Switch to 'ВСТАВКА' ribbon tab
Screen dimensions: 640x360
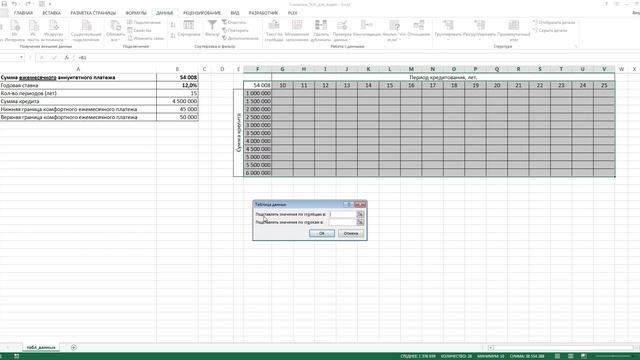click(51, 13)
